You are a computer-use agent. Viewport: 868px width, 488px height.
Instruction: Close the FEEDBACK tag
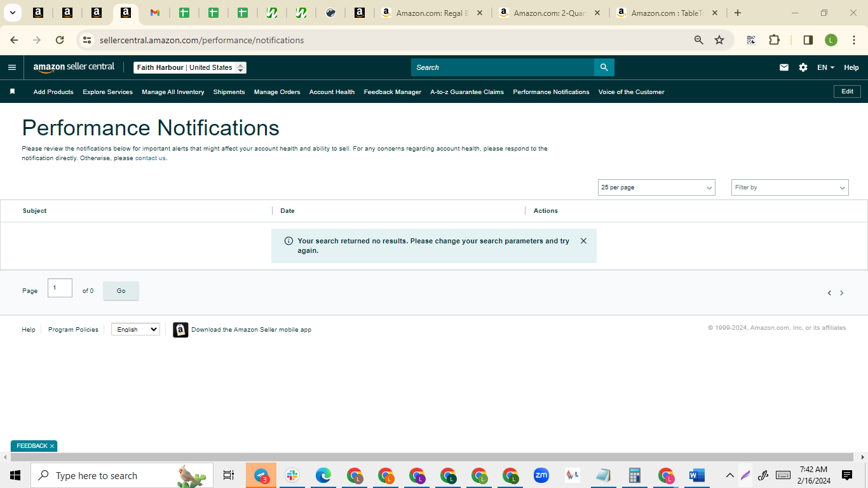click(x=52, y=446)
